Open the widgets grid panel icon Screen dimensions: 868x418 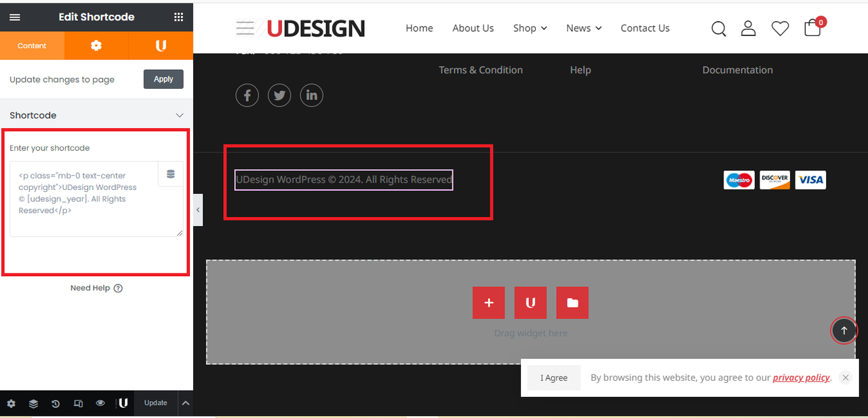click(x=178, y=17)
